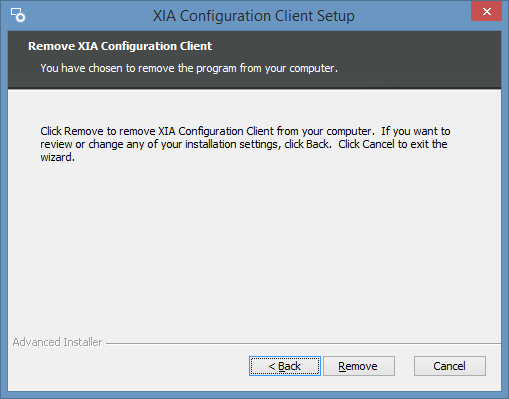Open the installer icon in title bar
The image size is (509, 399).
pyautogui.click(x=18, y=15)
